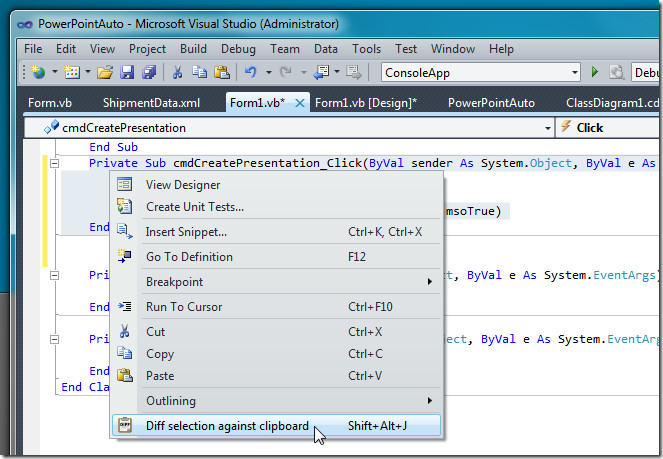This screenshot has height=459, width=663.
Task: Open the Debug solution configuration dropdown
Action: coord(645,73)
